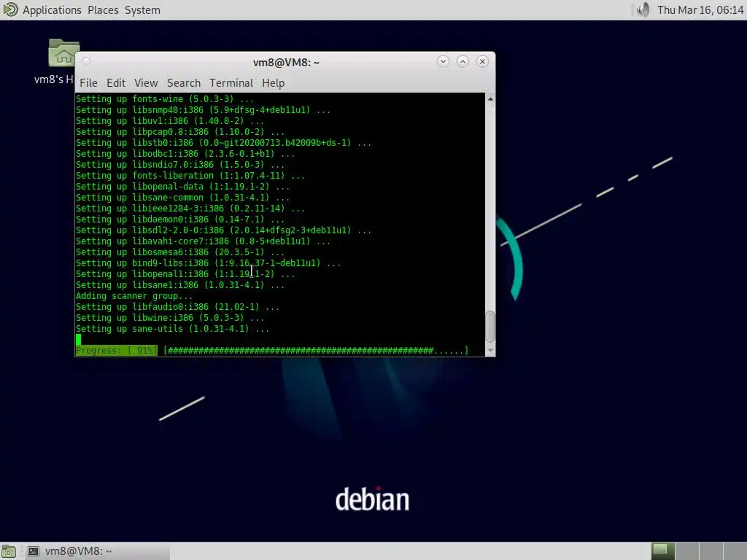The height and width of the screenshot is (560, 747).
Task: Click the MATE logo icon in top panel
Action: pos(10,9)
